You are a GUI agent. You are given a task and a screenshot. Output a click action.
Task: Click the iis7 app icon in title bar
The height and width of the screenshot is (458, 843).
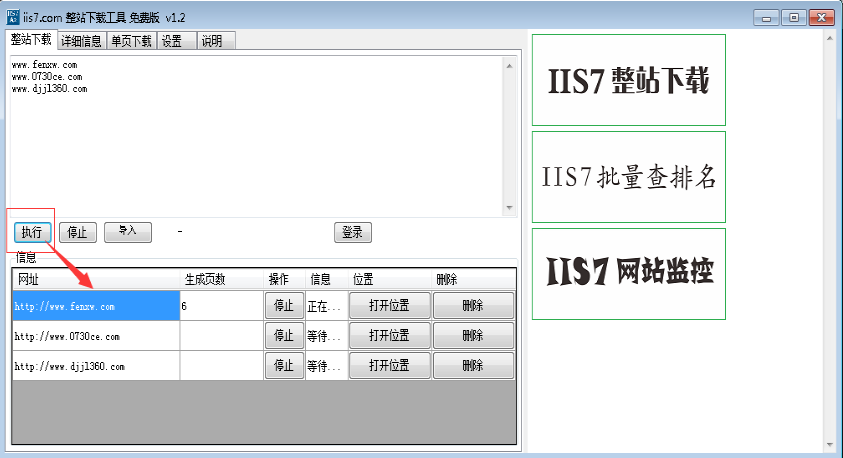[13, 17]
